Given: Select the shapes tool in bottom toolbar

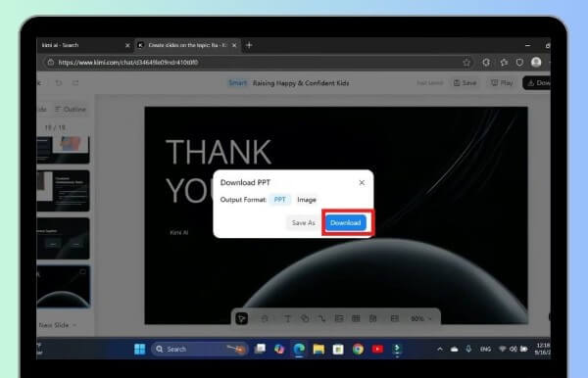Looking at the screenshot, I should [305, 318].
